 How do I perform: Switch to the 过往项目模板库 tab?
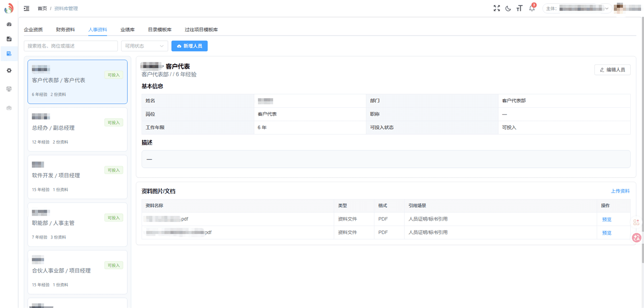coord(201,29)
